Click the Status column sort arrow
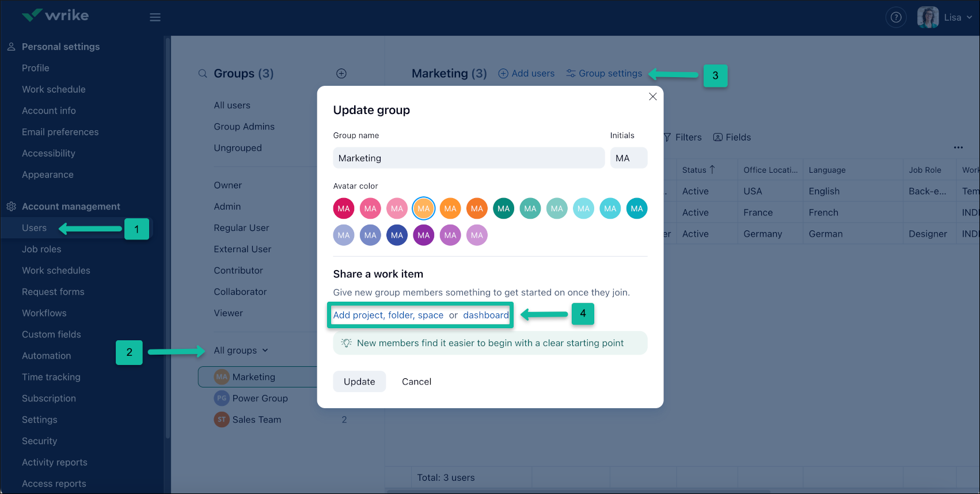This screenshot has height=494, width=980. [712, 169]
